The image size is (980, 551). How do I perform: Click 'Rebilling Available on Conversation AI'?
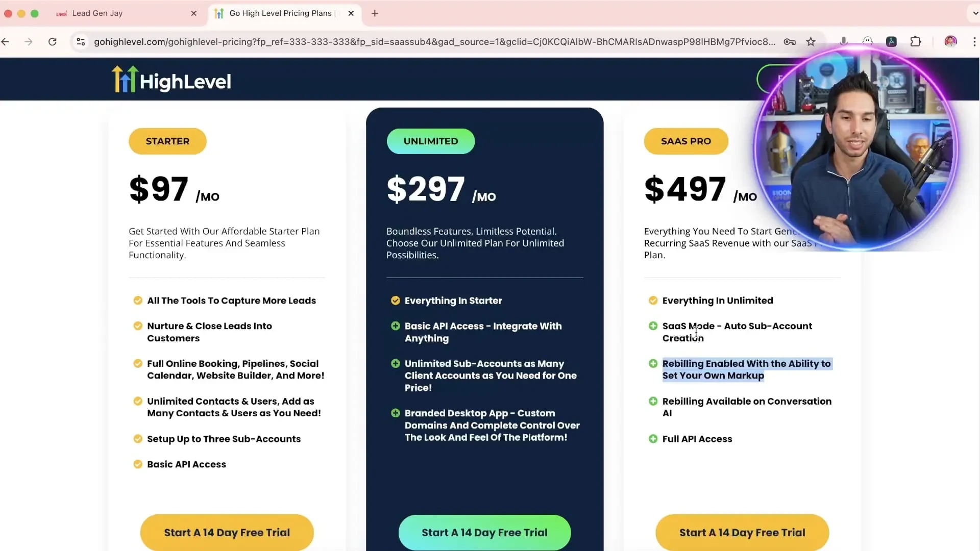pyautogui.click(x=747, y=407)
